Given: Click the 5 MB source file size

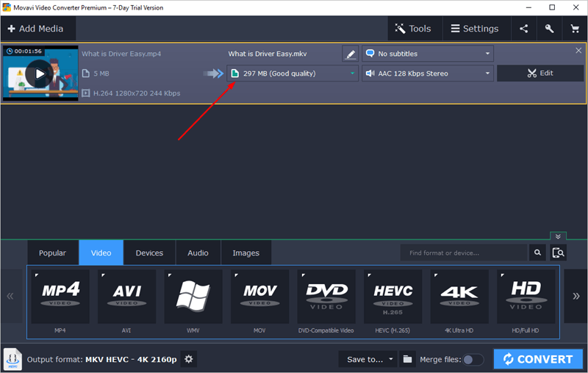Looking at the screenshot, I should pos(101,73).
